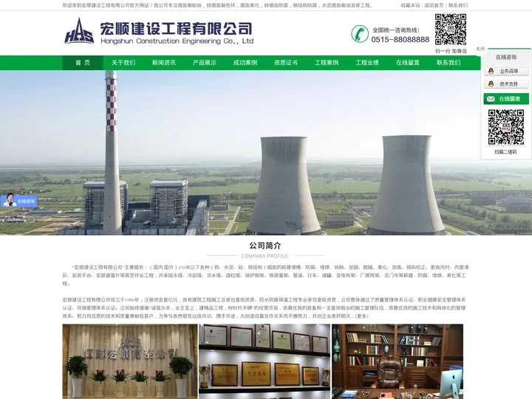Open the certificates wall photo thumbnail
Image resolution: width=532 pixels, height=399 pixels.
pos(265,361)
